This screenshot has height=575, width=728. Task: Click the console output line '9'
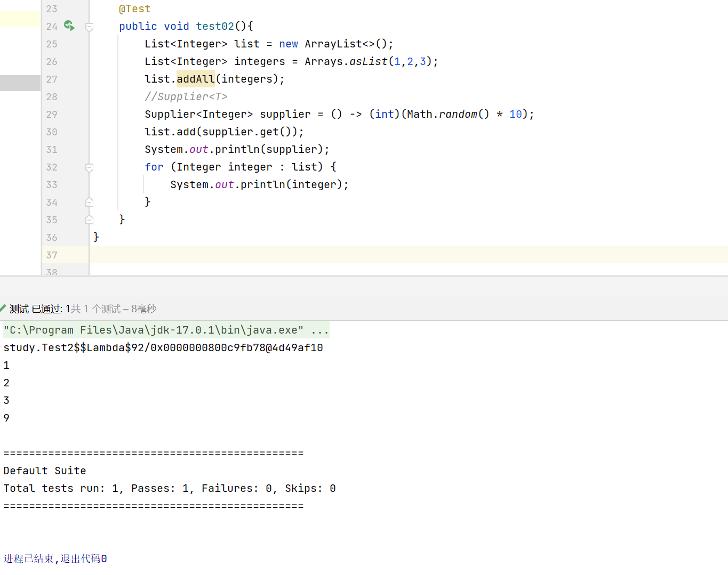point(6,418)
